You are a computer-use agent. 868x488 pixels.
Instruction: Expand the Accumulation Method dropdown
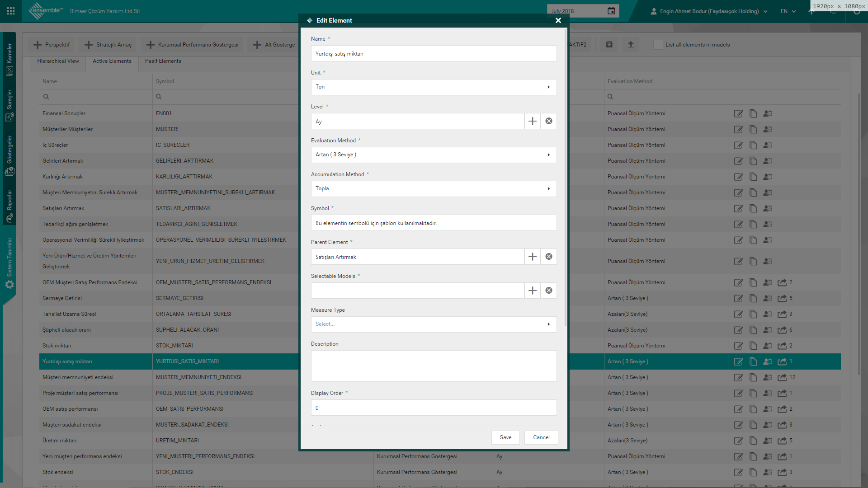tap(434, 189)
